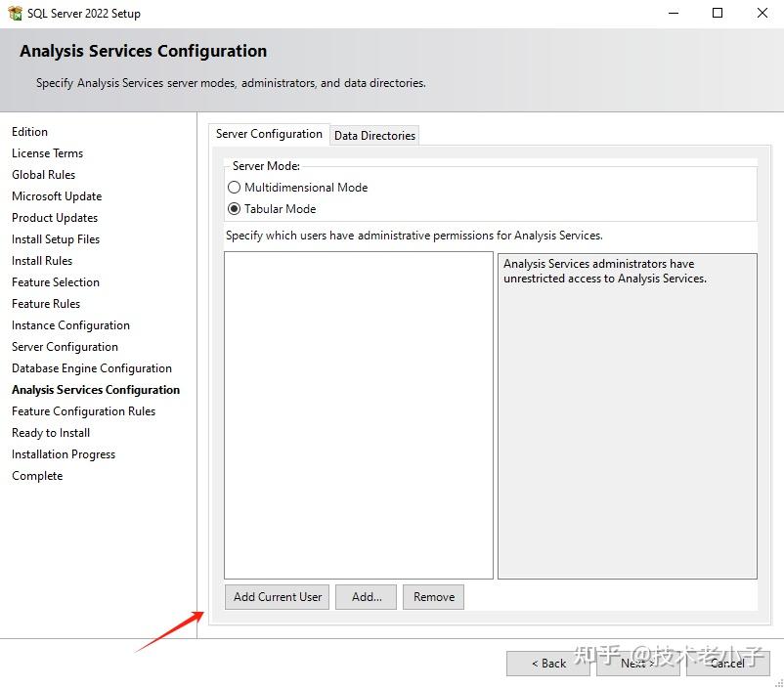
Task: Maximize the setup window
Action: coord(718,14)
